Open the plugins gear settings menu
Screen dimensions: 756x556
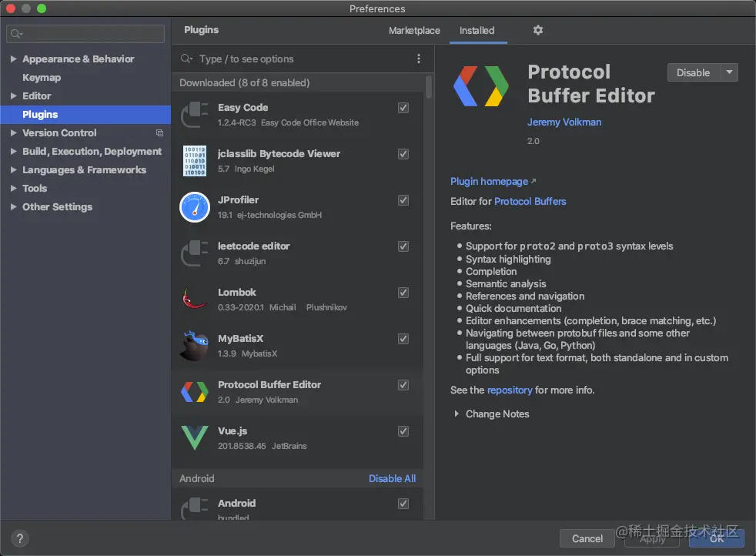pos(538,30)
